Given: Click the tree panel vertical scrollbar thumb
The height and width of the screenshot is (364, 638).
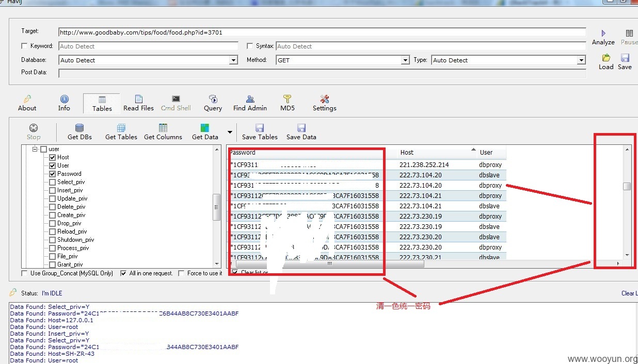Looking at the screenshot, I should [x=217, y=207].
